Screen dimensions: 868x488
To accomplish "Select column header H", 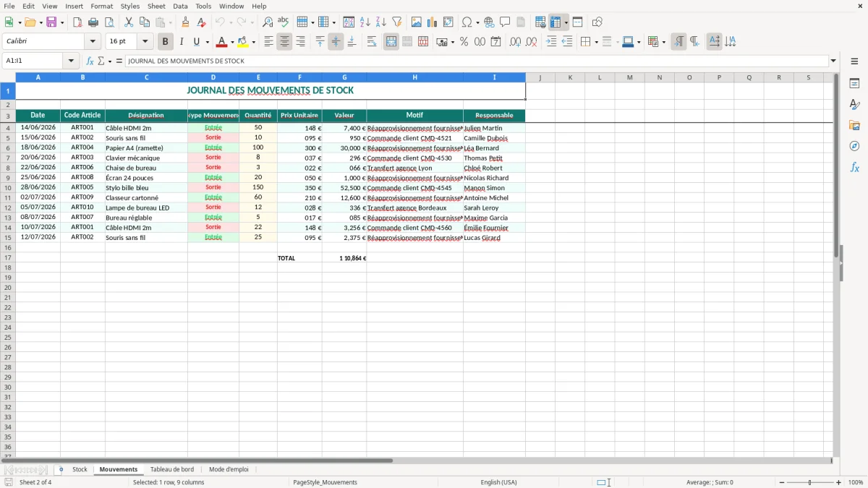I will (x=414, y=77).
